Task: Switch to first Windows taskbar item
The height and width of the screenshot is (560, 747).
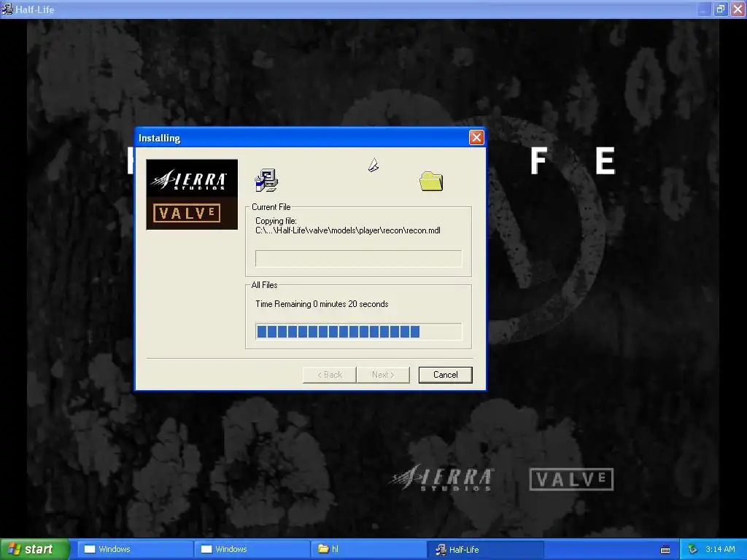Action: pos(135,549)
